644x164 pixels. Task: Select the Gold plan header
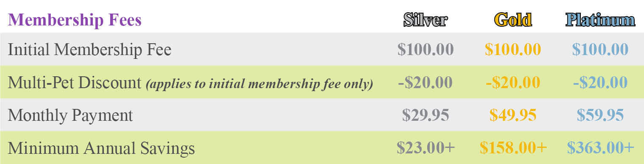(513, 20)
